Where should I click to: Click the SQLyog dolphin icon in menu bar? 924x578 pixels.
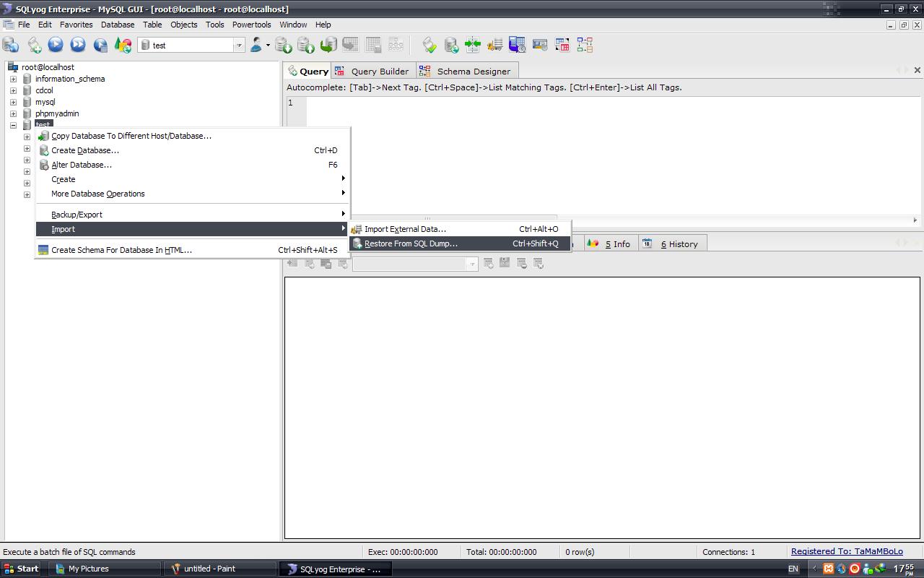tap(9, 25)
